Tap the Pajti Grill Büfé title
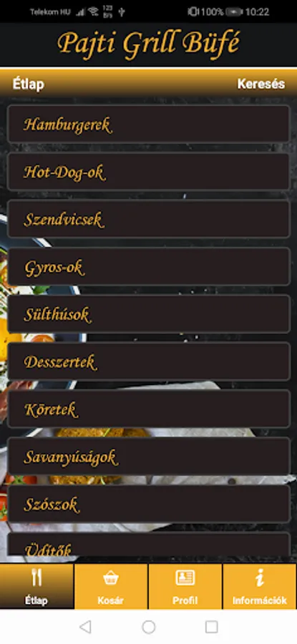This screenshot has width=297, height=644. (148, 44)
